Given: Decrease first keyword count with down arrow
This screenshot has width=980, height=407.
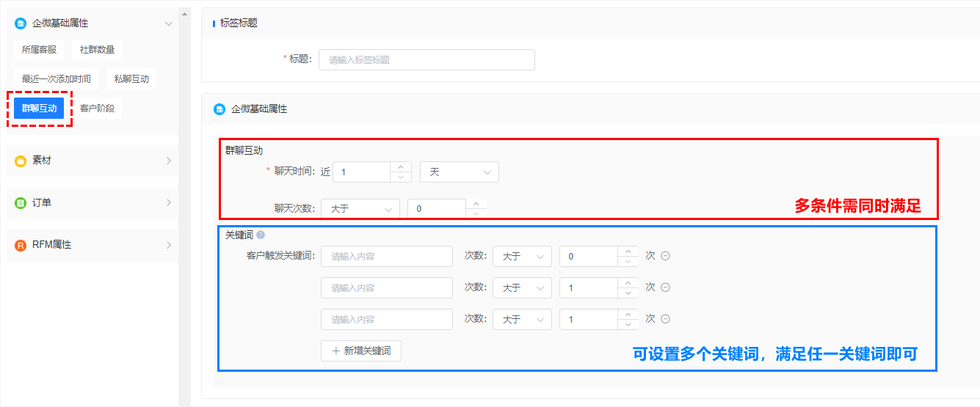Looking at the screenshot, I should point(628,262).
